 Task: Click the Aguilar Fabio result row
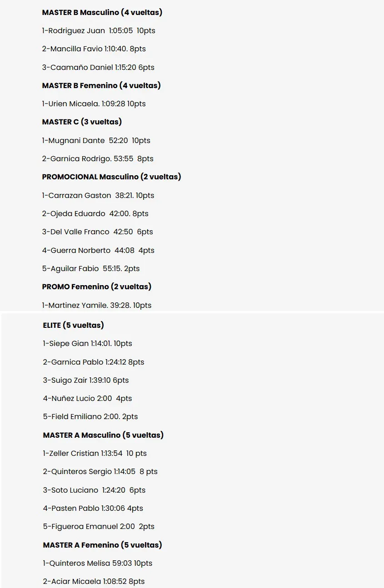pyautogui.click(x=91, y=269)
